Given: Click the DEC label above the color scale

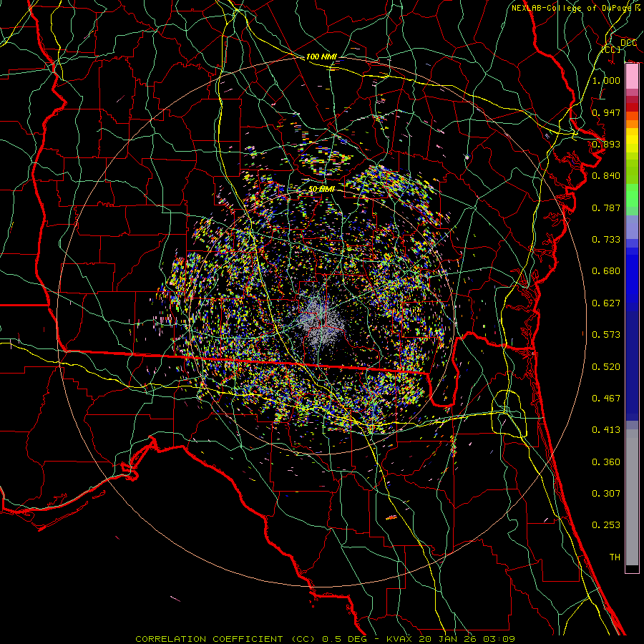Looking at the screenshot, I should [x=628, y=42].
